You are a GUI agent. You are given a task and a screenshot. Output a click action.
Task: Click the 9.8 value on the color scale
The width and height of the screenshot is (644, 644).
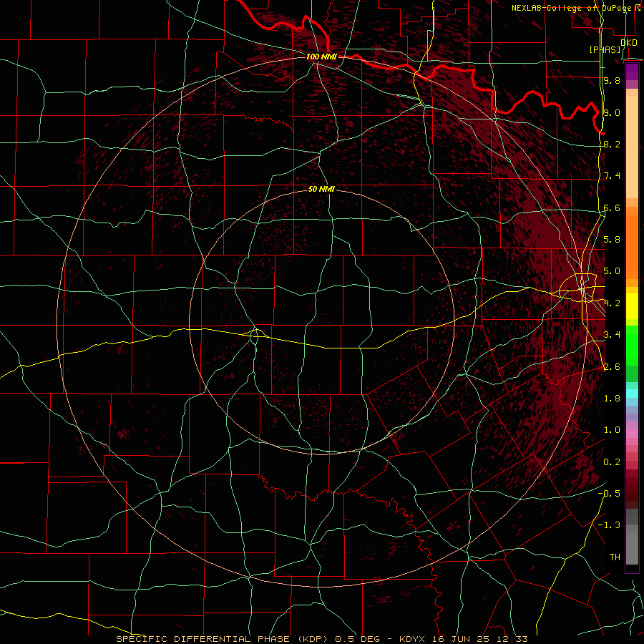point(612,80)
